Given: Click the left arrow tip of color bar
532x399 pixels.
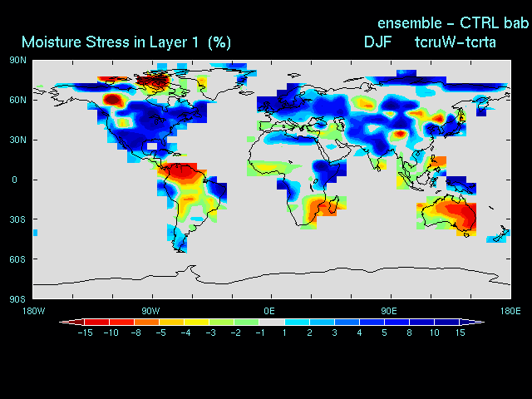Looking at the screenshot, I should coord(61,322).
